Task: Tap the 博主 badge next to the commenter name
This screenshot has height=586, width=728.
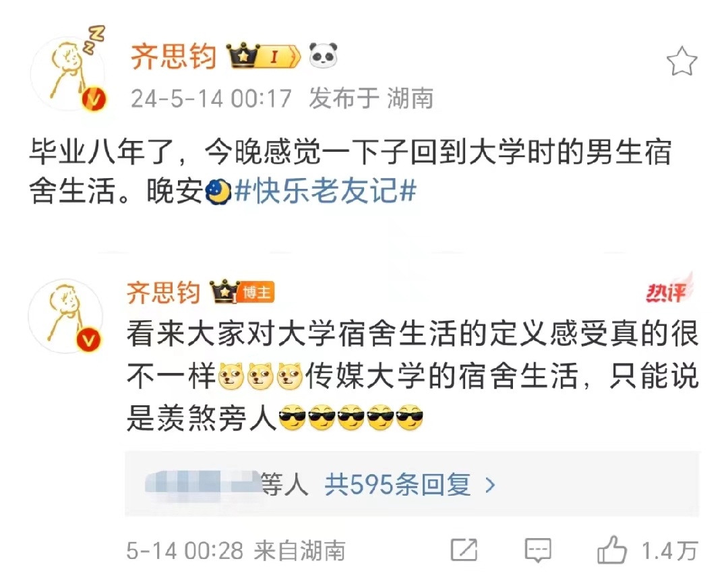Action: [256, 293]
